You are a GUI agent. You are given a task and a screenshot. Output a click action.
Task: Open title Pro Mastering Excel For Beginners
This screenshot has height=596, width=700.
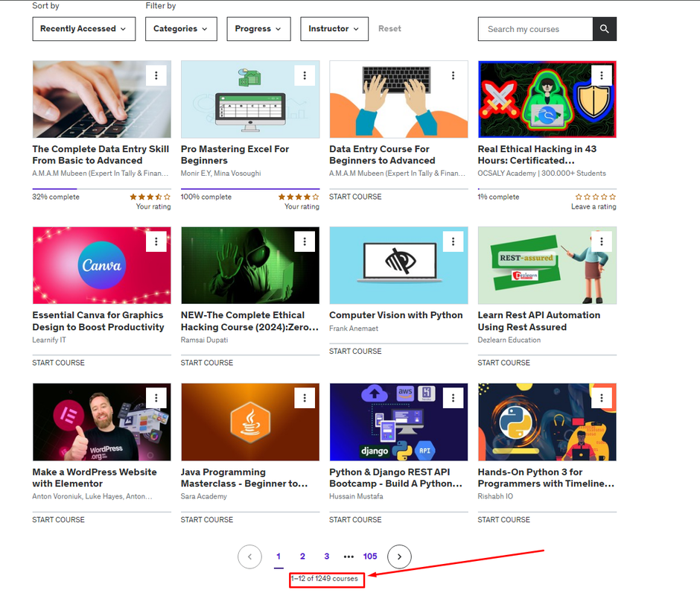click(x=235, y=155)
